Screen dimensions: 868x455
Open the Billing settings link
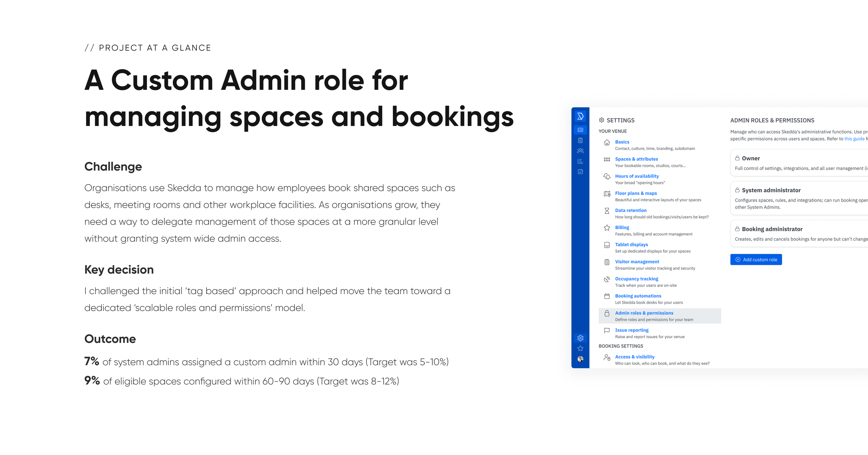click(622, 227)
